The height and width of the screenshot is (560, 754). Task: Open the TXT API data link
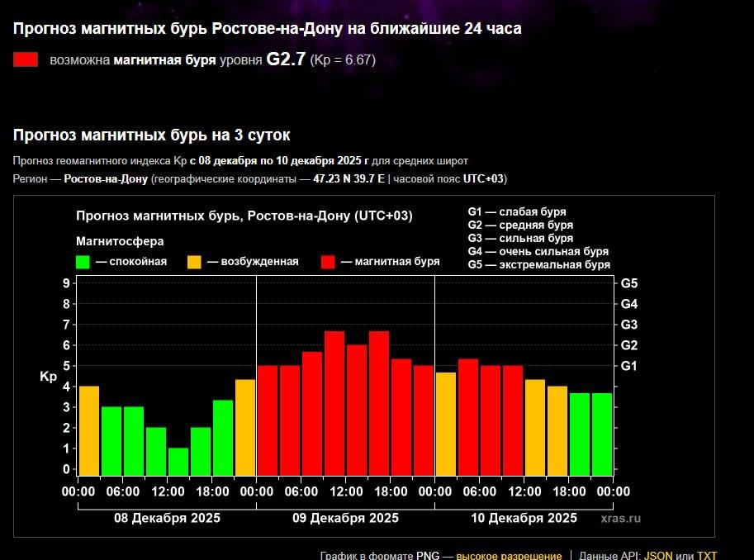(x=707, y=555)
